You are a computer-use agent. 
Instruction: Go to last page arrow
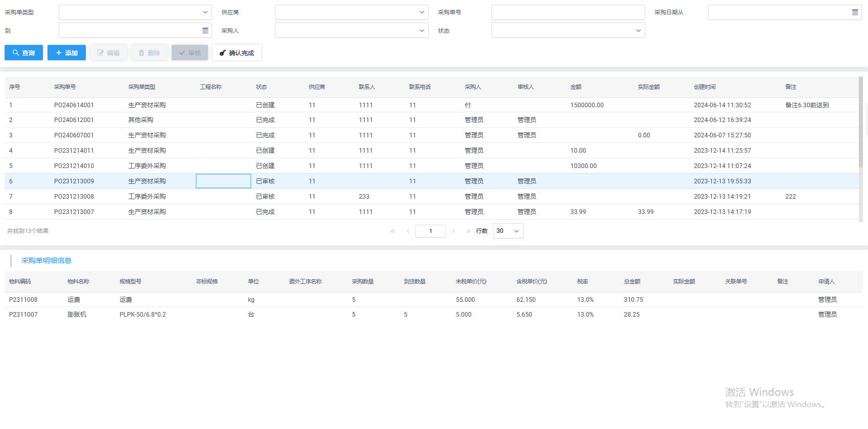coord(468,231)
